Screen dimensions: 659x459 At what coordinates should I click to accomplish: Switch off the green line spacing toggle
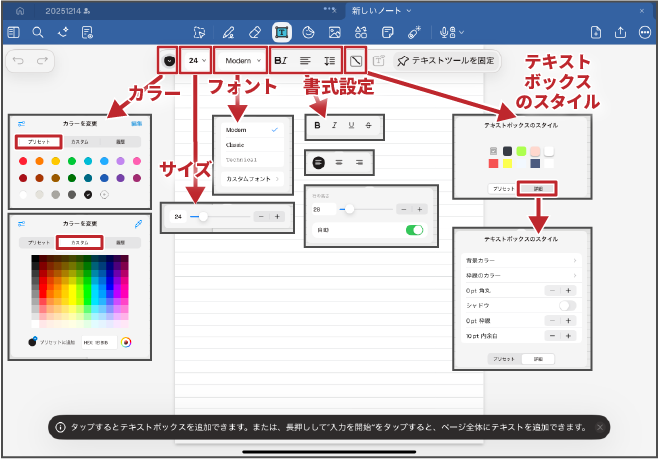coord(414,230)
